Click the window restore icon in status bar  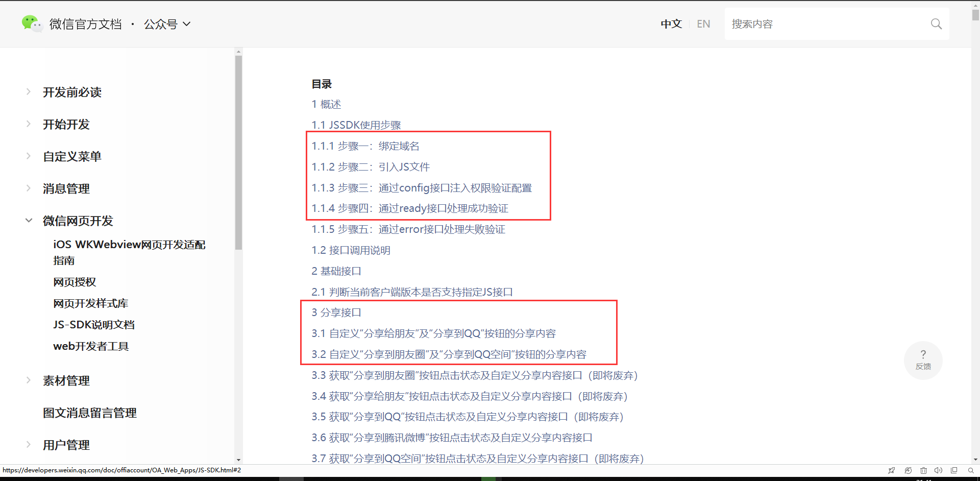pyautogui.click(x=954, y=470)
